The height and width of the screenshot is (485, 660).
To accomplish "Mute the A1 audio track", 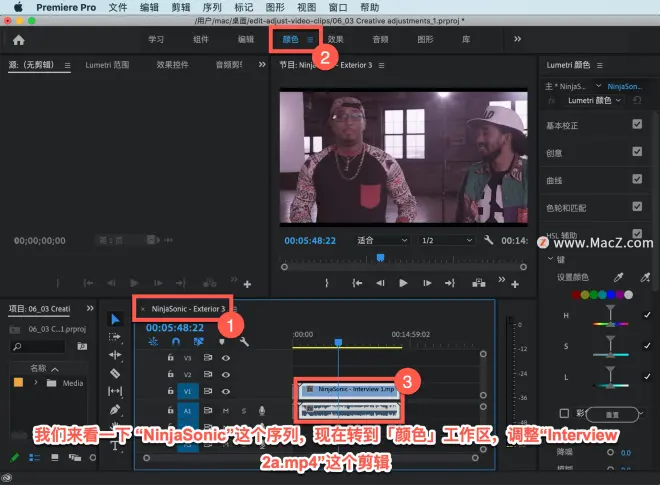I will (x=226, y=411).
